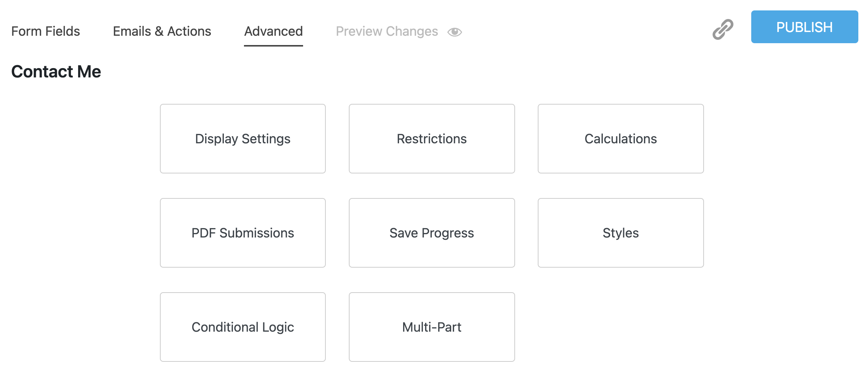This screenshot has height=370, width=868.
Task: Click the PUBLISH button
Action: (x=805, y=26)
